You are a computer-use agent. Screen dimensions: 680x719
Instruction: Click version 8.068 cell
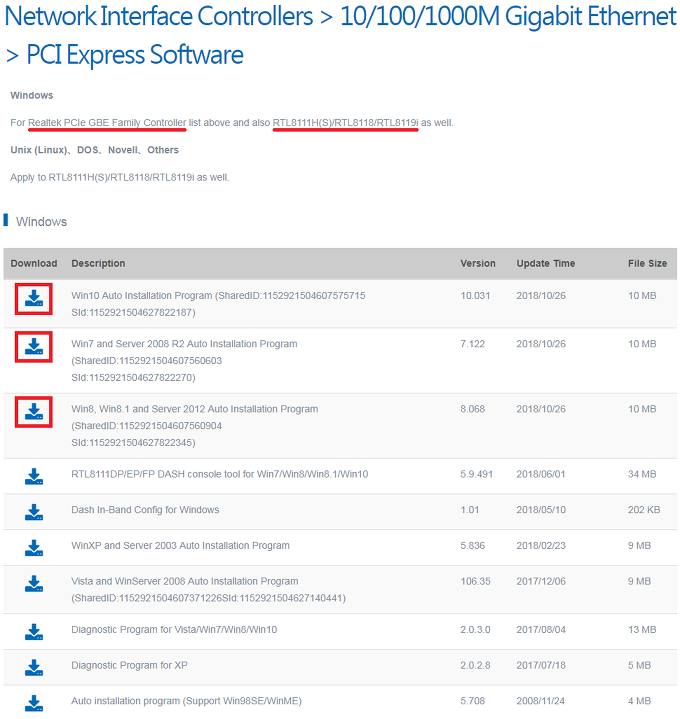click(472, 409)
